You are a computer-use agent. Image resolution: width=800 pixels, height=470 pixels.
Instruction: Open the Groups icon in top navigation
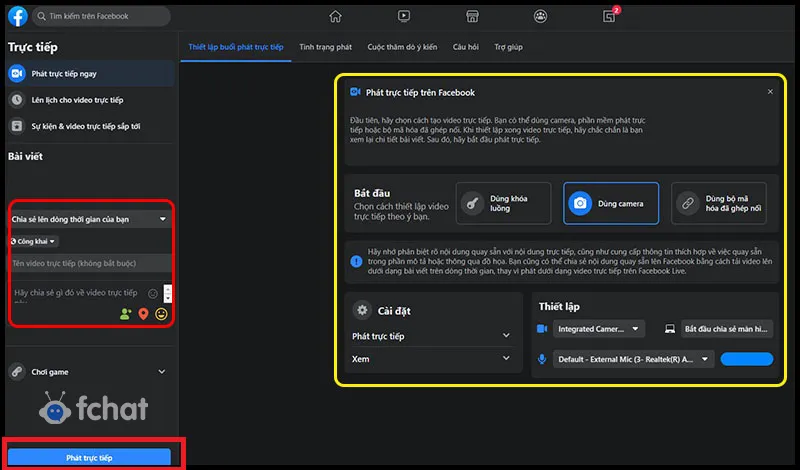pos(540,16)
